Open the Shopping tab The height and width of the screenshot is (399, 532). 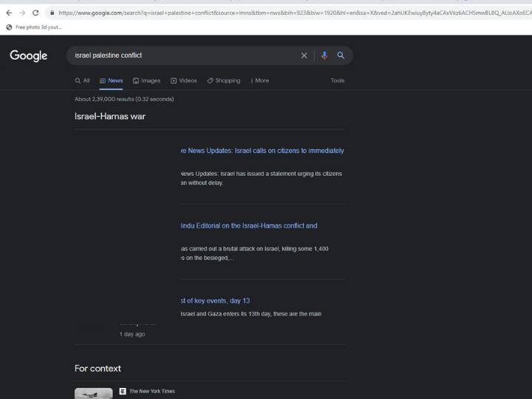tap(224, 81)
